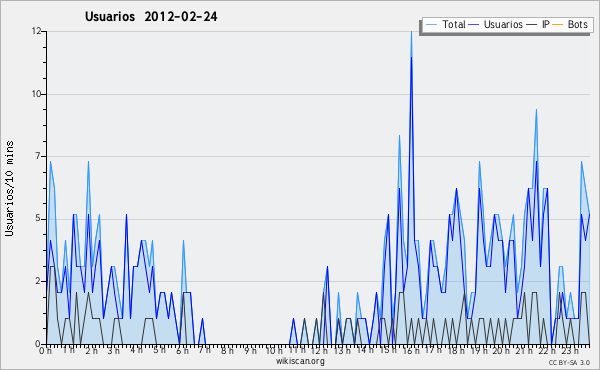Click the x-axis label '12 h'
Viewport: 600px width, 370px height.
(319, 350)
